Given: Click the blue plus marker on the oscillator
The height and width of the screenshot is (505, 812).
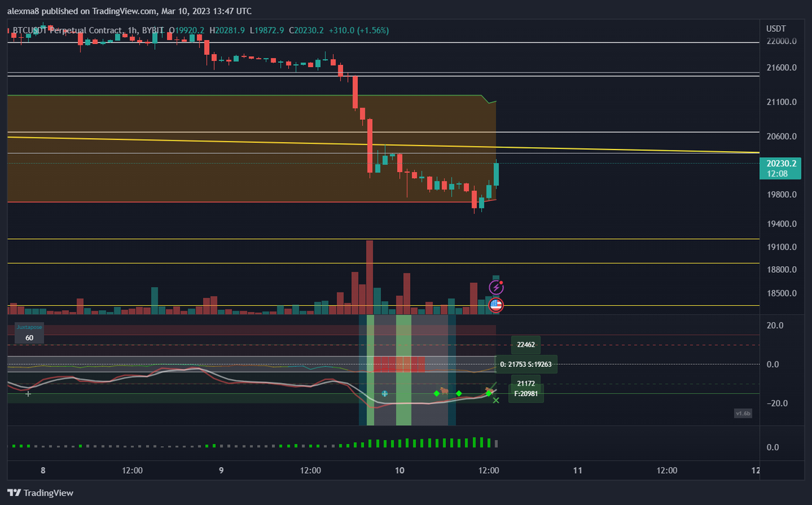Looking at the screenshot, I should (384, 393).
